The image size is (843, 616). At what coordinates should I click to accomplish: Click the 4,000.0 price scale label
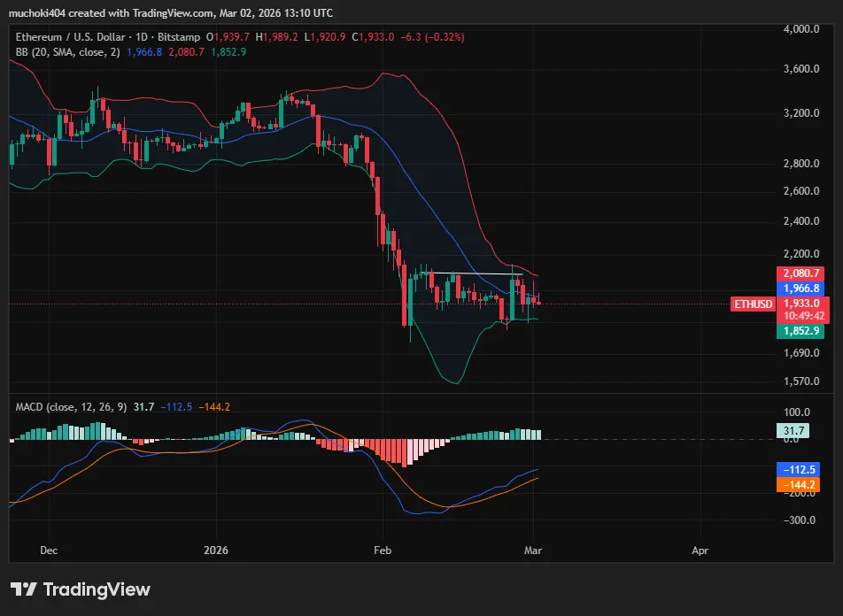tap(801, 29)
